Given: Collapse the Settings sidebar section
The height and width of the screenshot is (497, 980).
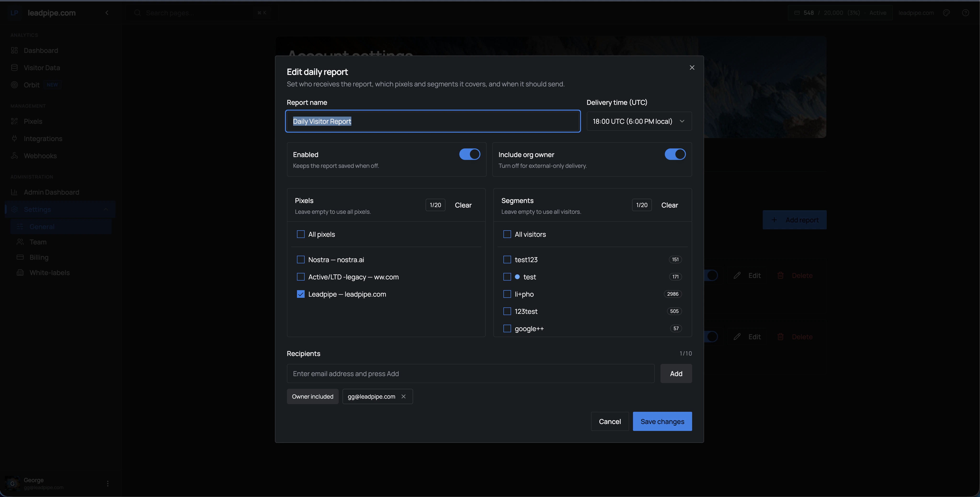Looking at the screenshot, I should (106, 209).
